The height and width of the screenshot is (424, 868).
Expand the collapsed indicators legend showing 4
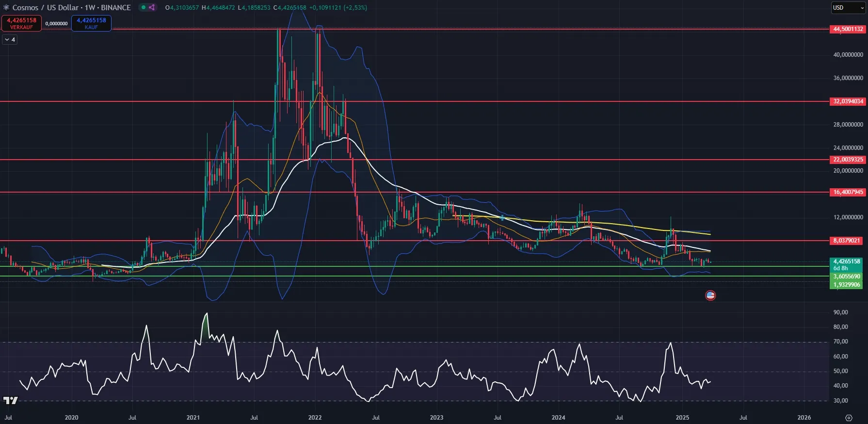click(x=10, y=40)
